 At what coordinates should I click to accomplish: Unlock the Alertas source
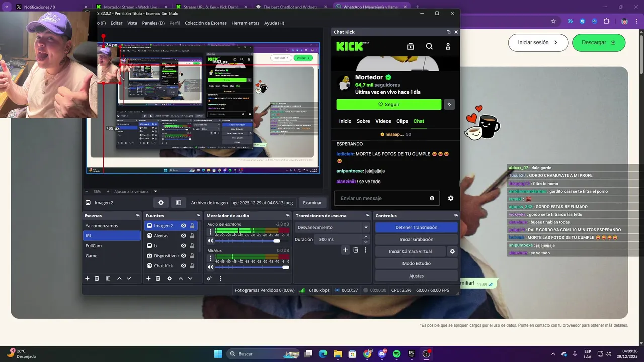pyautogui.click(x=192, y=236)
